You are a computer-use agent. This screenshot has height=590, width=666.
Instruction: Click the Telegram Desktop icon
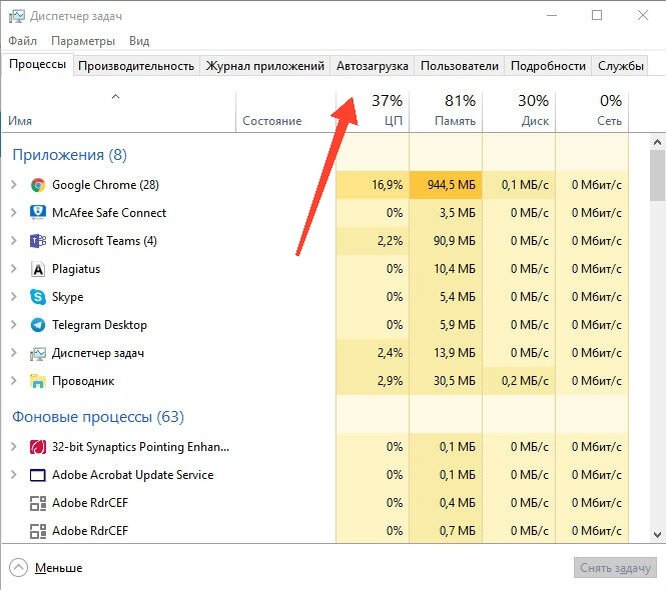pyautogui.click(x=38, y=325)
